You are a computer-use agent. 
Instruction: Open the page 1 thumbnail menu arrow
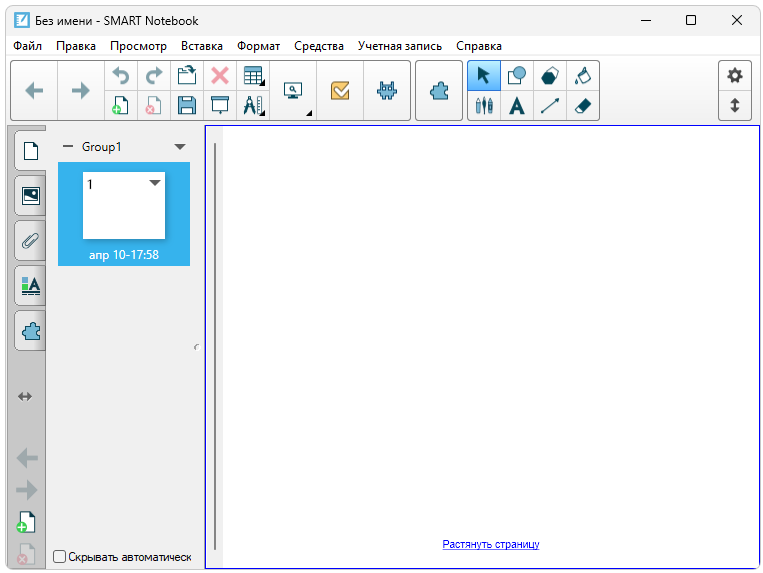click(x=155, y=183)
